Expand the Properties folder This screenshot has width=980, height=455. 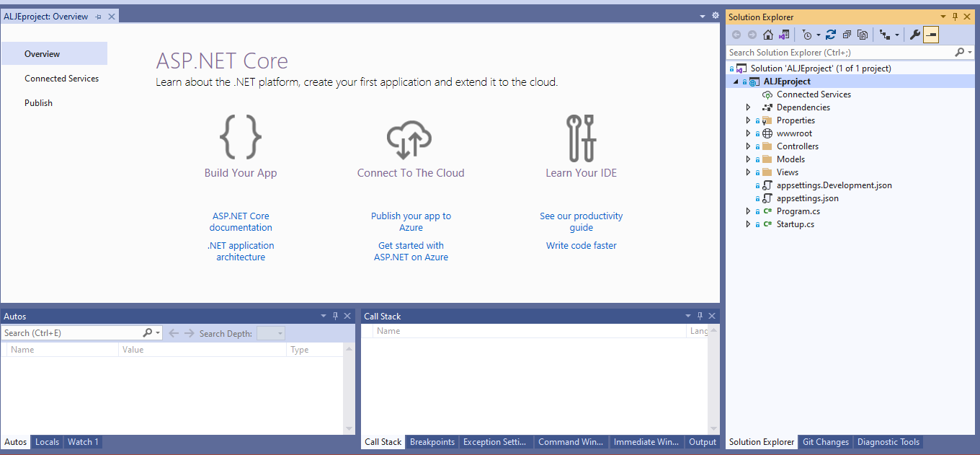pos(749,120)
